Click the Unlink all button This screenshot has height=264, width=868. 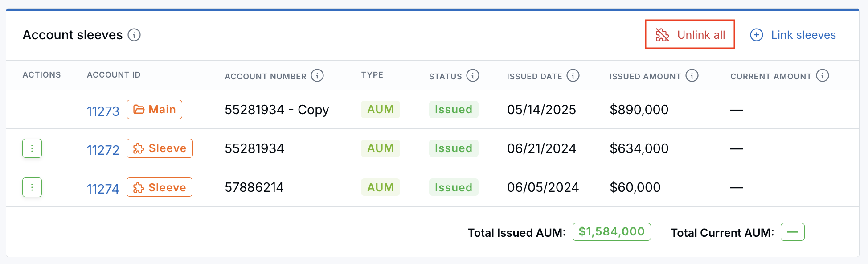[x=690, y=34]
